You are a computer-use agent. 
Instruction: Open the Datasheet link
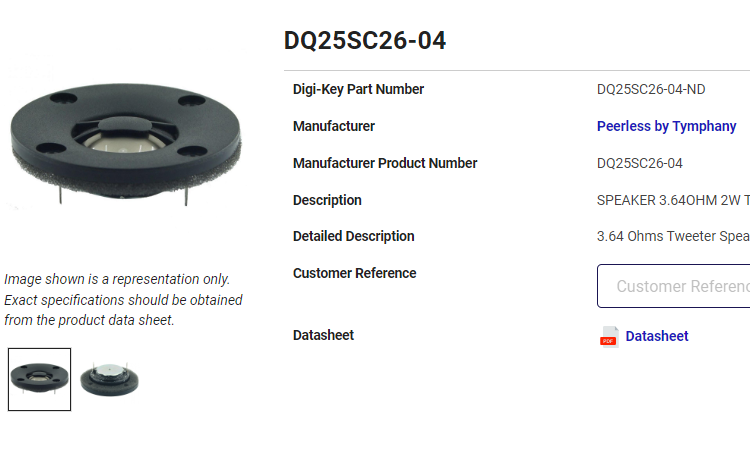(657, 336)
